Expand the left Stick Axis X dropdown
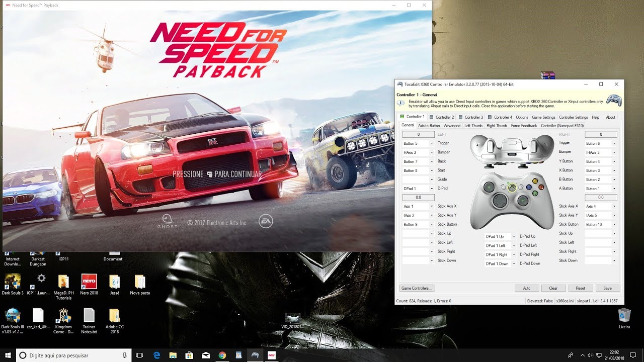Screen dimensions: 644x362 (431, 206)
